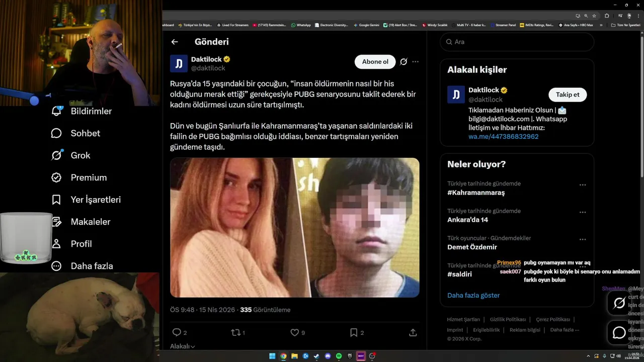
Task: Open Steam from the taskbar
Action: (x=316, y=356)
